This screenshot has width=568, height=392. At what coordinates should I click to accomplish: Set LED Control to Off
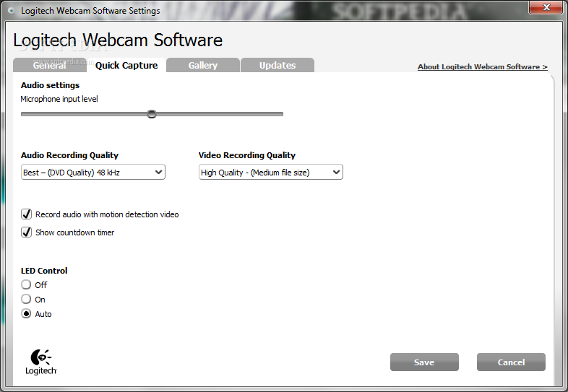click(26, 285)
